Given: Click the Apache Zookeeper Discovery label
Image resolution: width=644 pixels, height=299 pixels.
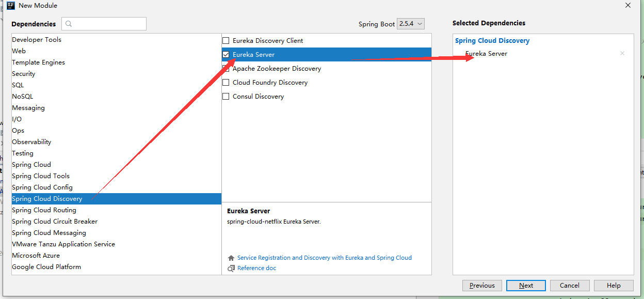Looking at the screenshot, I should [x=277, y=68].
